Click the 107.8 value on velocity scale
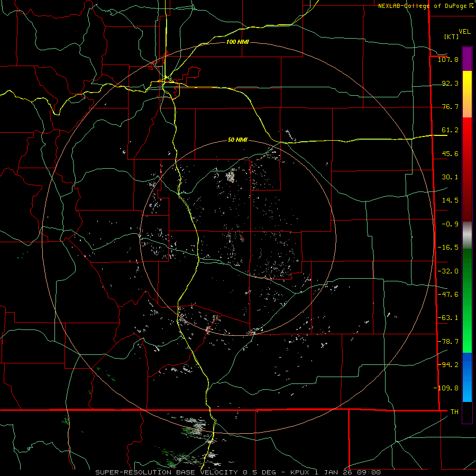Viewport: 476px width, 476px height. (448, 59)
